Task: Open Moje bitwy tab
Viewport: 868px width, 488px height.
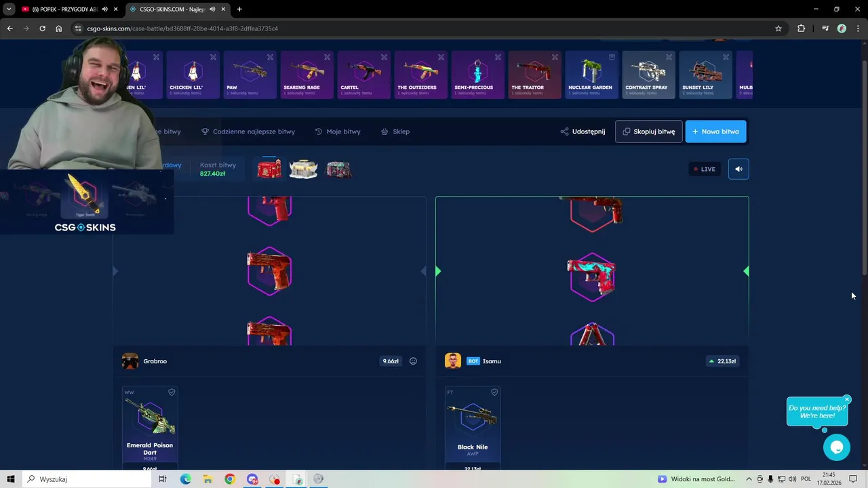Action: tap(338, 131)
